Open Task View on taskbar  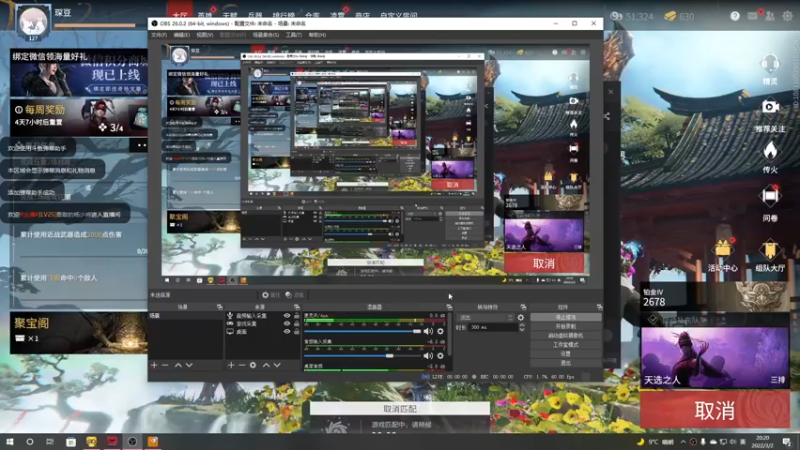click(x=50, y=442)
